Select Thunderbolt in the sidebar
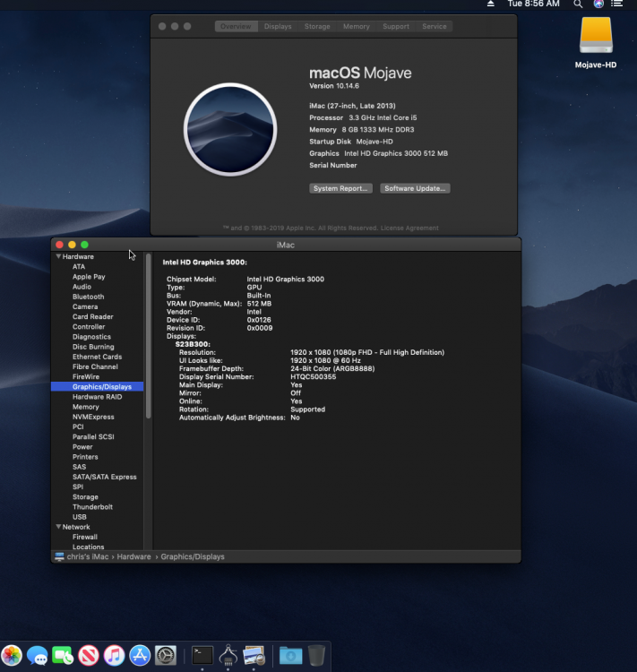 92,506
